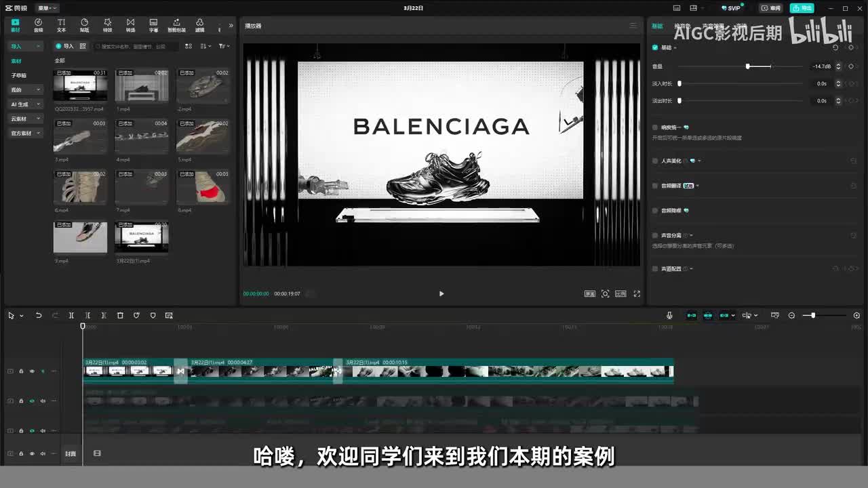Image resolution: width=868 pixels, height=488 pixels.
Task: Expand the 我的 sidebar category
Action: coord(26,89)
